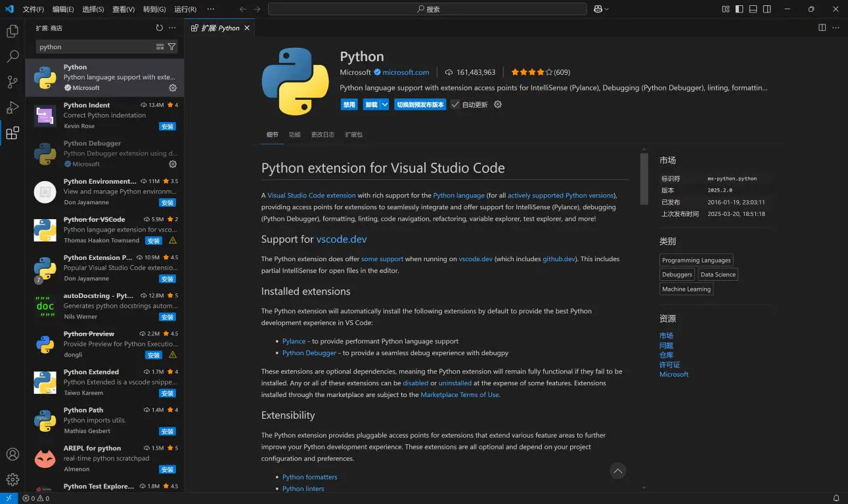Toggle the primary side bar layout button
This screenshot has width=848, height=504.
tap(740, 9)
